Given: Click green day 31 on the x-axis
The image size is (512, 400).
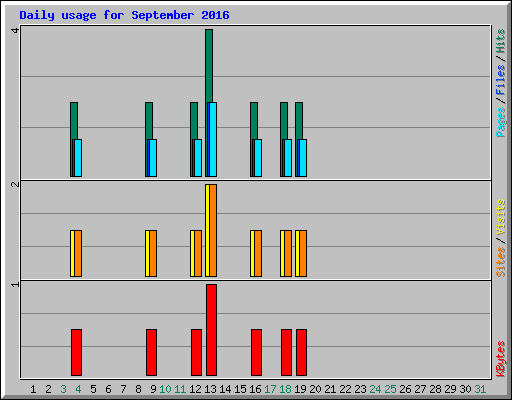Looking at the screenshot, I should point(480,389).
